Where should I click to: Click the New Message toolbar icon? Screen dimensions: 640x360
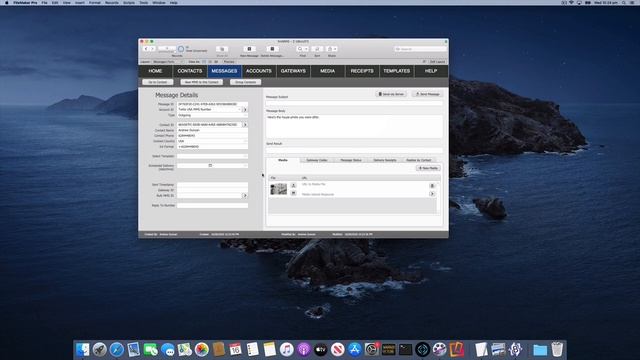pos(249,49)
